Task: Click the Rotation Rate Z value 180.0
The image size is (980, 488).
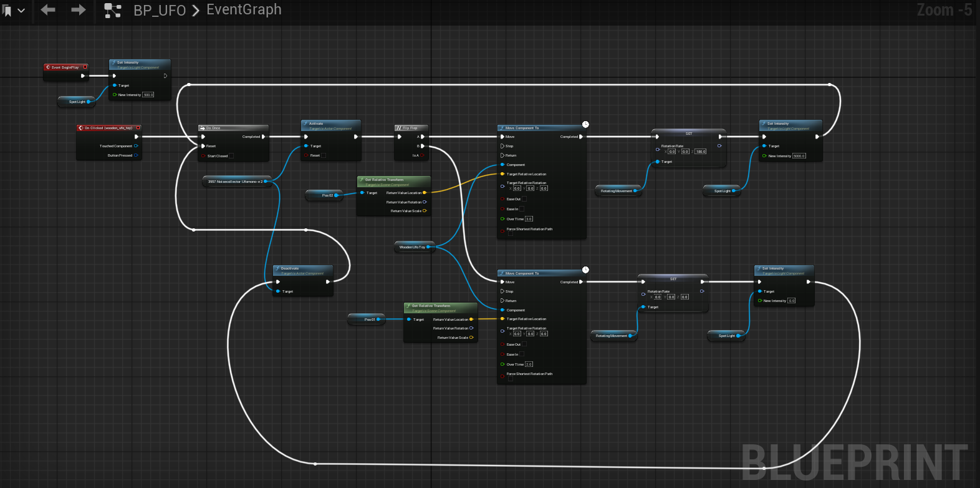Action: 701,152
